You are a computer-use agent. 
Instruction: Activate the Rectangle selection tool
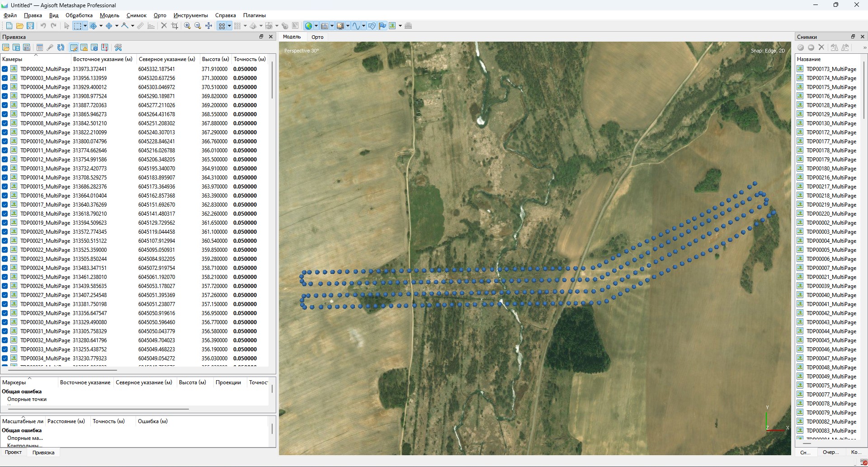pos(77,26)
